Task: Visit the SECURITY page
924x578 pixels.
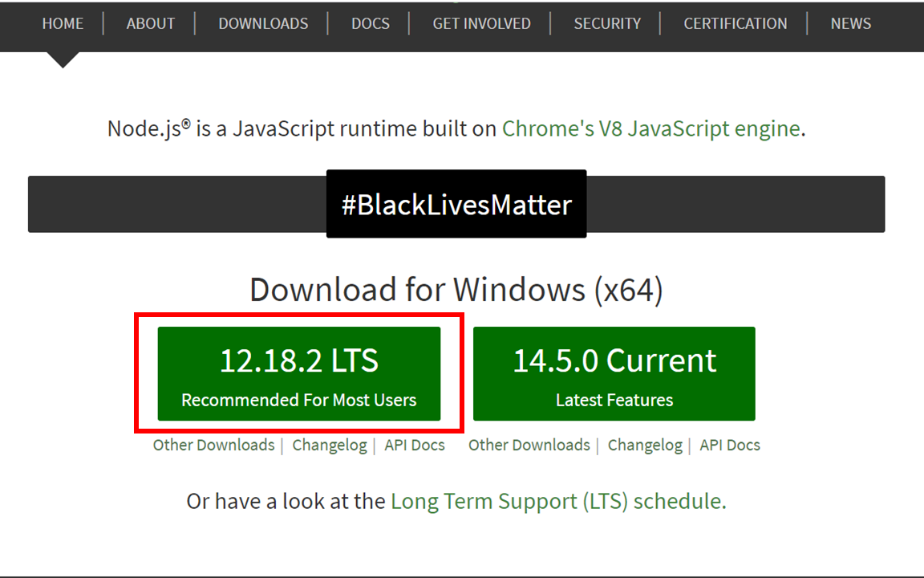Action: coord(607,23)
